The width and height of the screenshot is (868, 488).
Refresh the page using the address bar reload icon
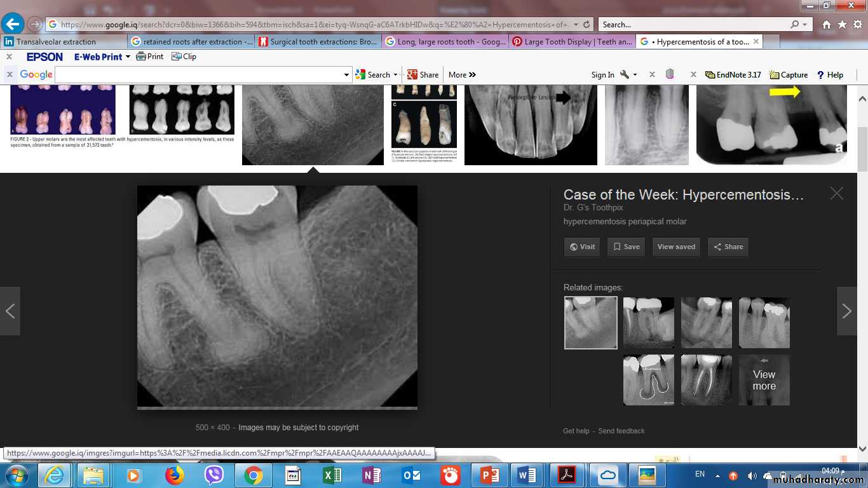coord(587,25)
